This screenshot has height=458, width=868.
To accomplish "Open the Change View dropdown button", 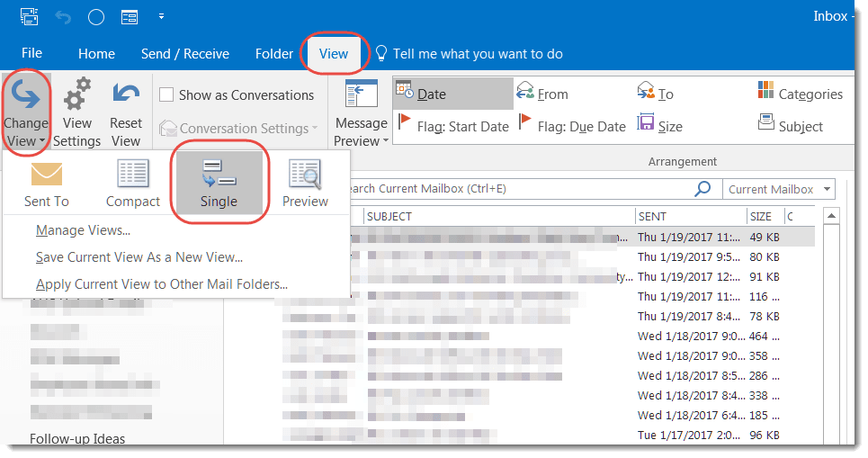I will (x=26, y=113).
